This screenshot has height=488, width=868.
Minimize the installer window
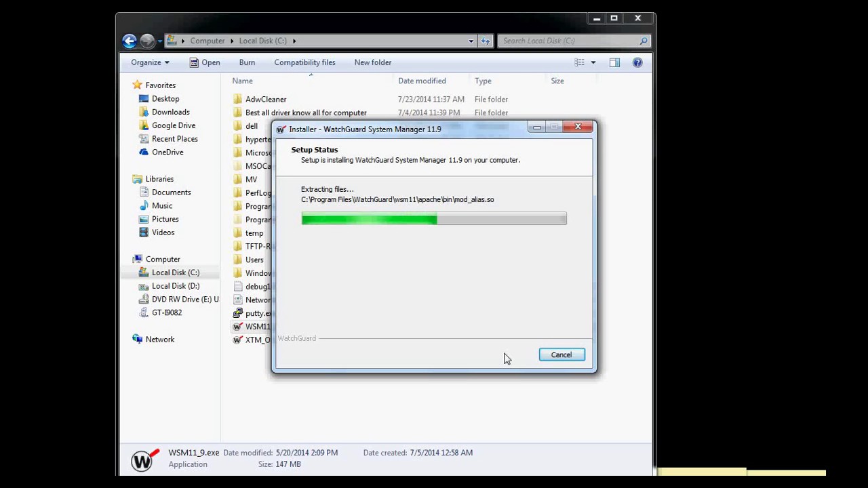537,127
